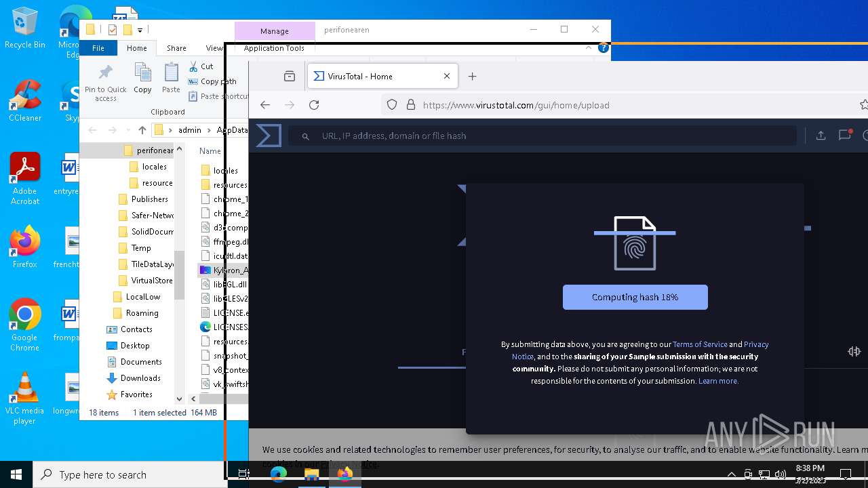Open Application Tools ribbon tab
Viewport: 868px width, 488px height.
274,48
